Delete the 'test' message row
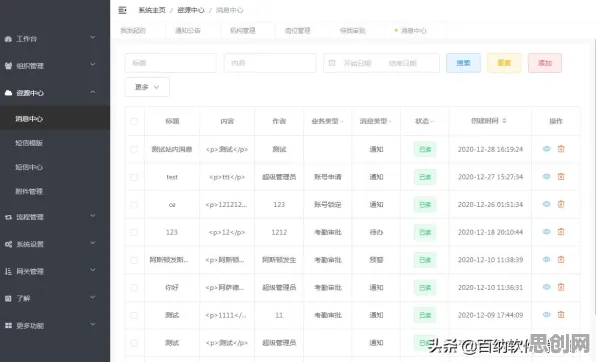Image resolution: width=596 pixels, height=362 pixels. (x=561, y=176)
